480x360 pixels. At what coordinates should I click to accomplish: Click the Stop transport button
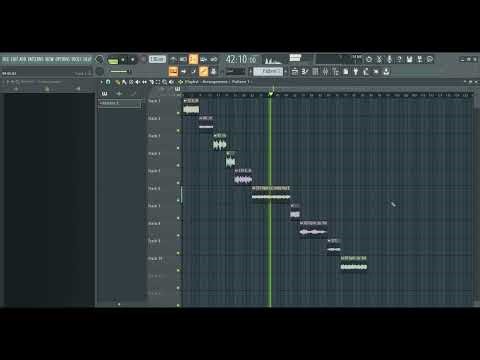point(123,60)
